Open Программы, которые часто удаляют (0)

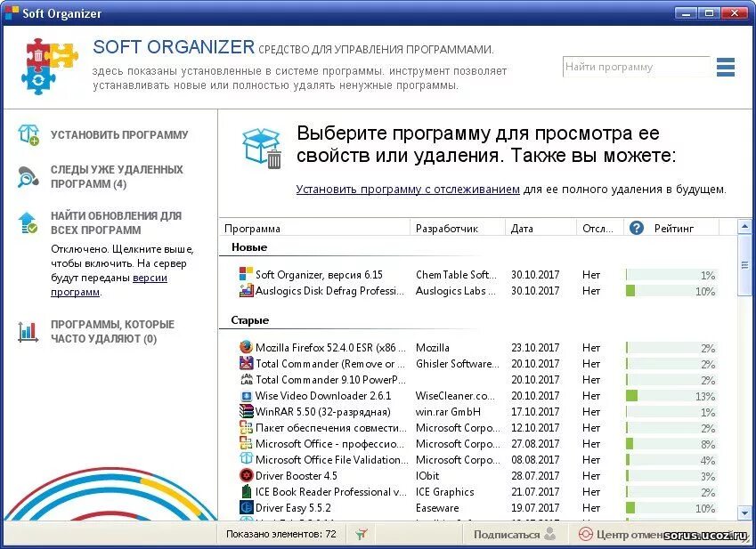click(112, 331)
